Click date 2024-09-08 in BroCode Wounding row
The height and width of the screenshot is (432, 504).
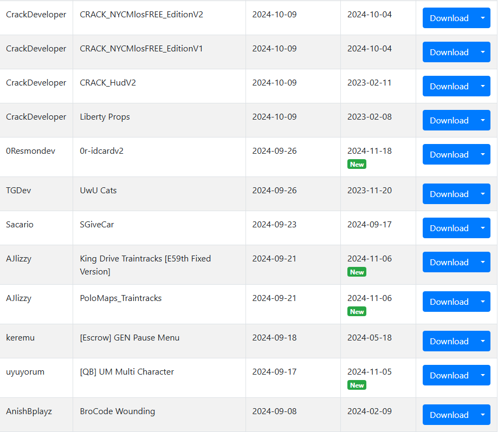[275, 411]
